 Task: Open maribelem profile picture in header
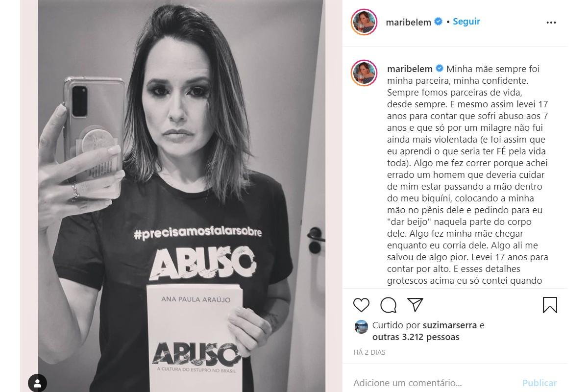tap(364, 23)
